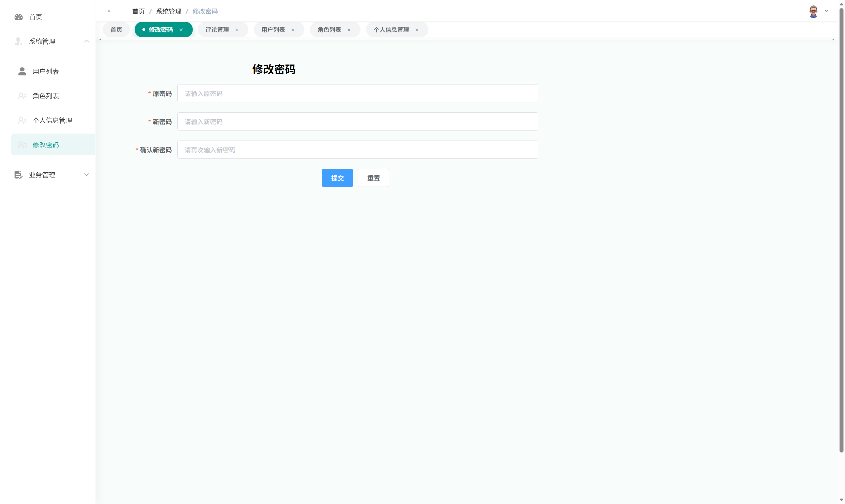The width and height of the screenshot is (845, 504).
Task: Click the 业务管理 document icon
Action: 19,174
